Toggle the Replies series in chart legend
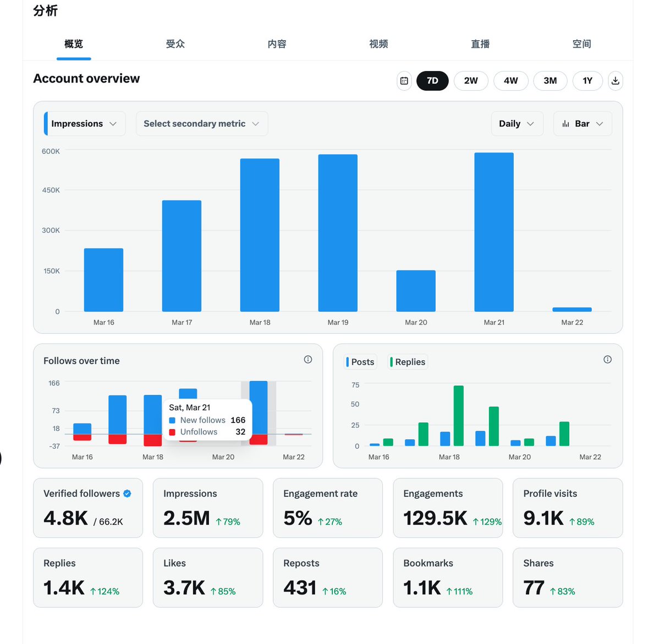This screenshot has height=644, width=660. click(x=408, y=362)
